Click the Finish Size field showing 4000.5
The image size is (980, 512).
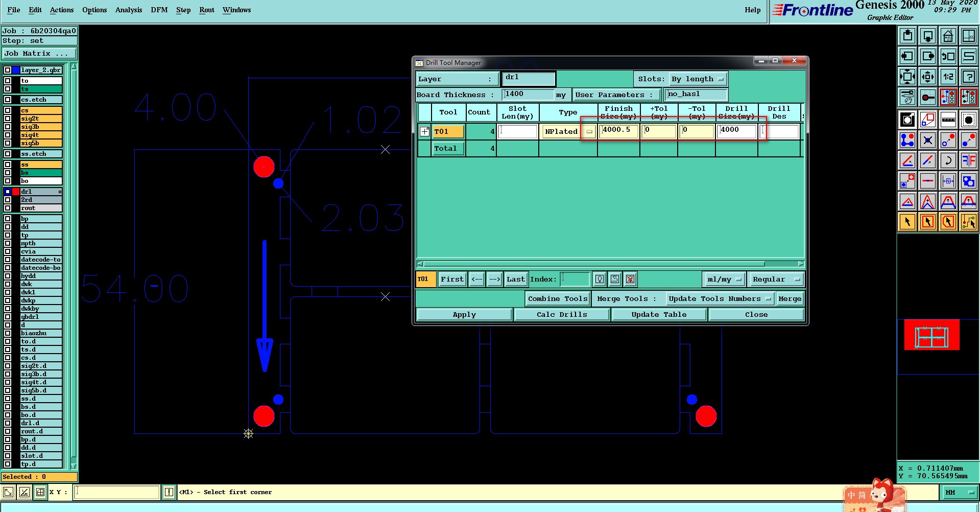click(618, 131)
